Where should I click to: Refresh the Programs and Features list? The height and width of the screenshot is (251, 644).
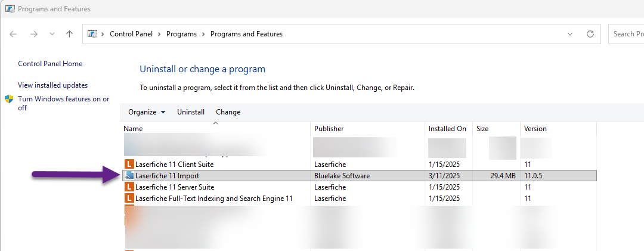point(590,34)
